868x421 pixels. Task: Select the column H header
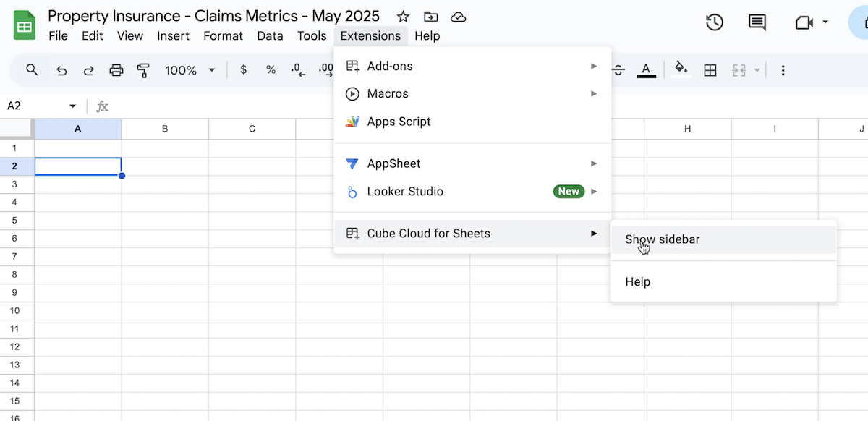(x=688, y=129)
